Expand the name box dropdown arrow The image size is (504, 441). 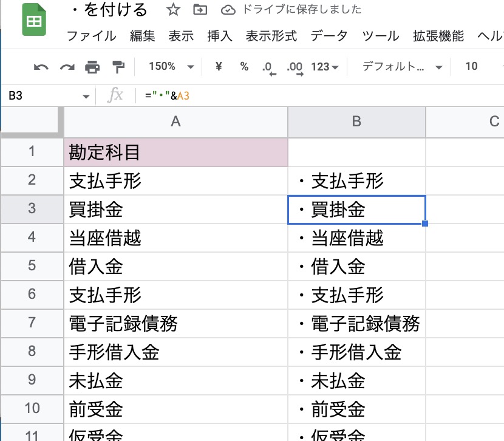pos(86,96)
